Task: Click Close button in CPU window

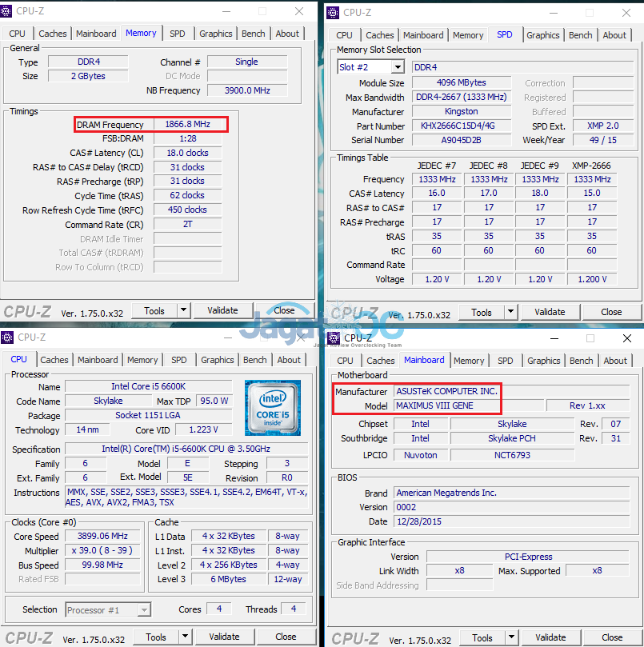Action: tap(286, 637)
